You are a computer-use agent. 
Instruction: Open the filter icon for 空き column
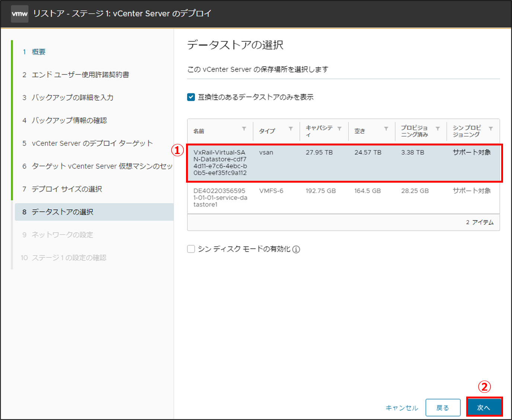(x=386, y=129)
